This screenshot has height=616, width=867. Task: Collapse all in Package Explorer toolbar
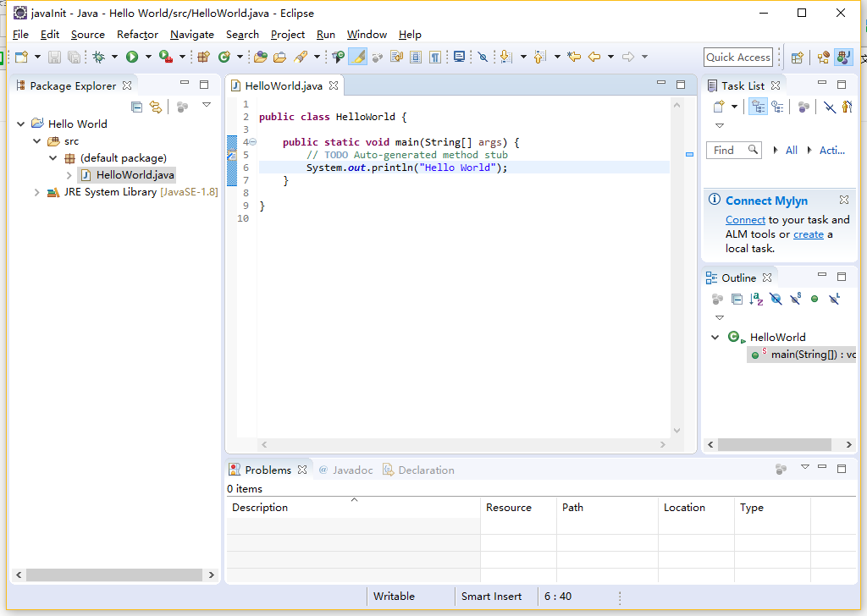point(136,106)
